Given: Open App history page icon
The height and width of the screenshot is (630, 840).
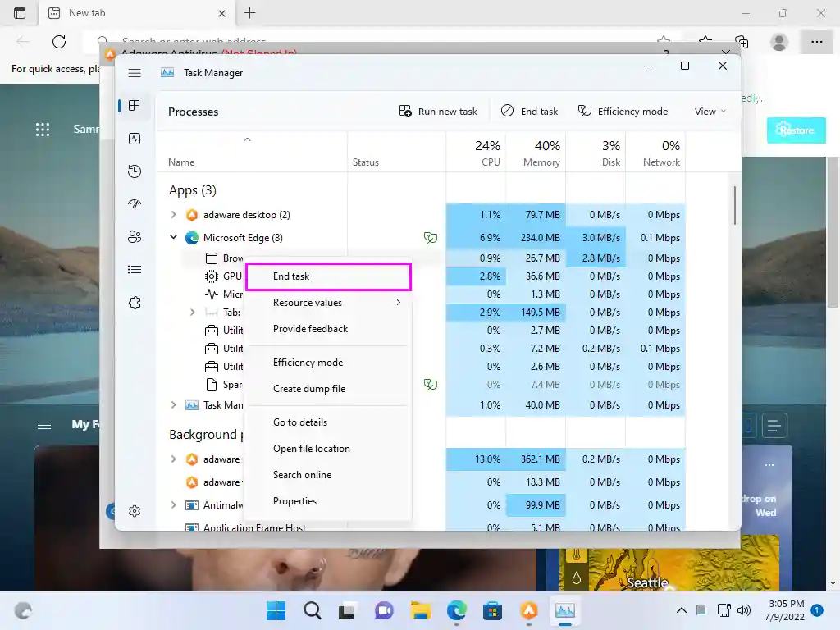Looking at the screenshot, I should coord(135,171).
